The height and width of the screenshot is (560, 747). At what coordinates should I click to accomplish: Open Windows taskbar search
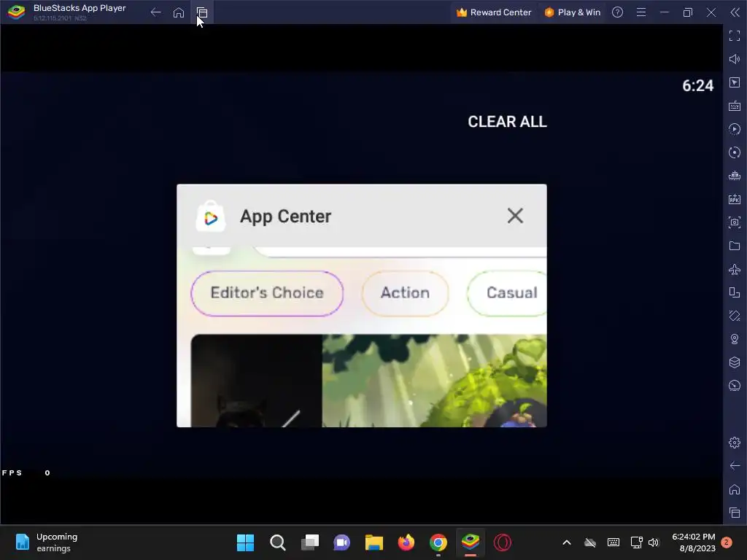pos(278,542)
